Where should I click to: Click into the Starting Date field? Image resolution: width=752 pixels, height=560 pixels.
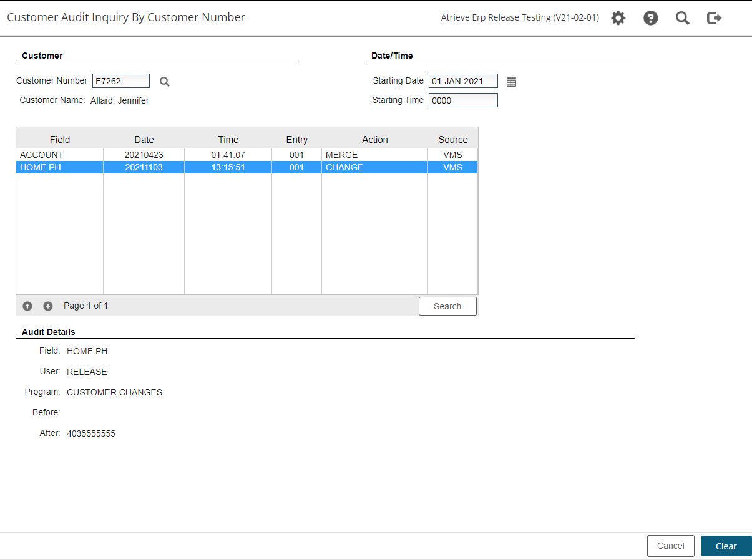(462, 80)
